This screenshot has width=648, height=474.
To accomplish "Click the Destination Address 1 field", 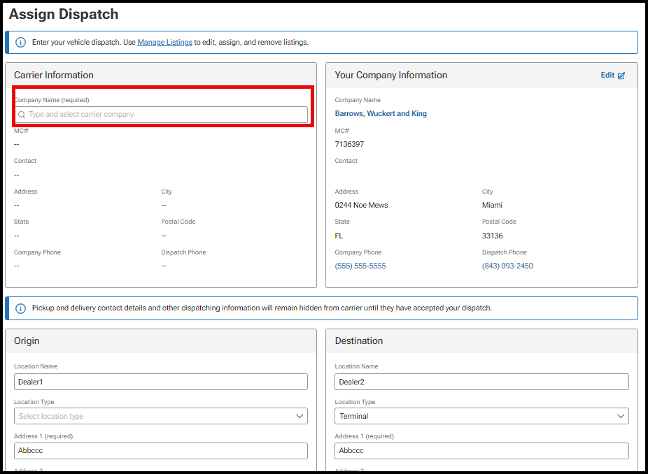I will coord(481,450).
